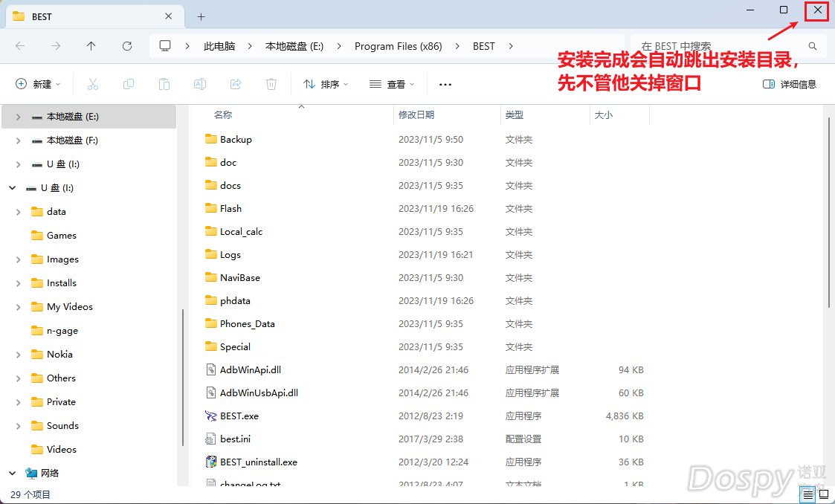Open the 查看 view dropdown

tap(392, 84)
